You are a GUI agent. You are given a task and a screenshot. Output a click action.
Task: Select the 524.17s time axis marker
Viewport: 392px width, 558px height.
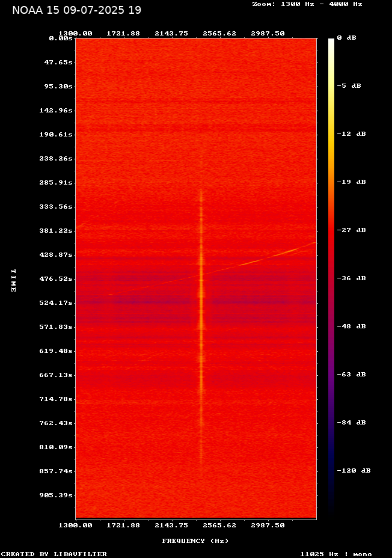[56, 303]
